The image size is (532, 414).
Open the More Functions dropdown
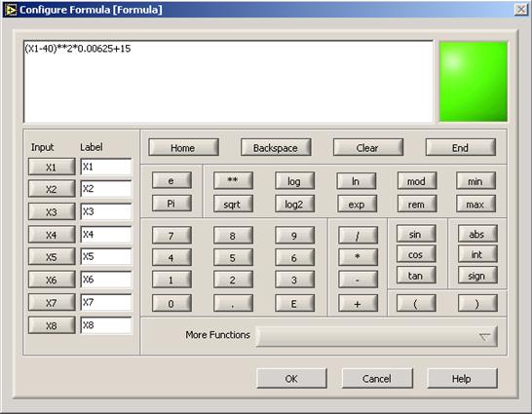[x=377, y=336]
